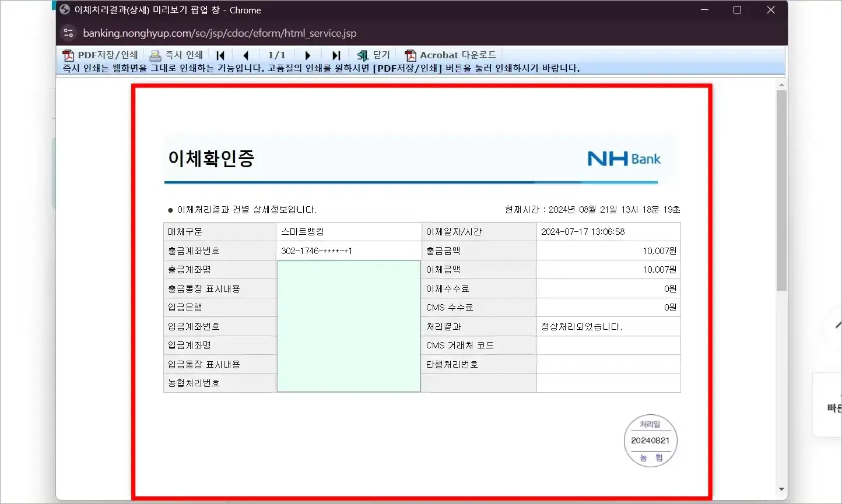Click the scrollbar down arrow
The height and width of the screenshot is (504, 842).
[781, 489]
